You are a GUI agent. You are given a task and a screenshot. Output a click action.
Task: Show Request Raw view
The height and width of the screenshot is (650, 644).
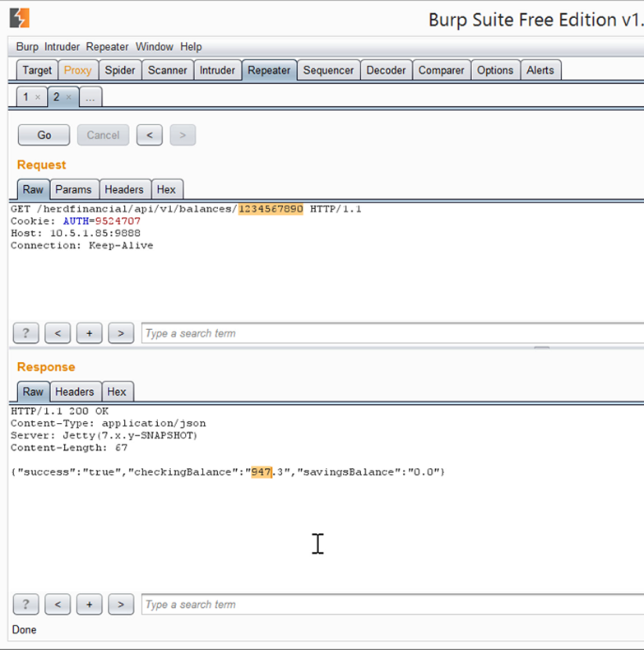coord(33,189)
